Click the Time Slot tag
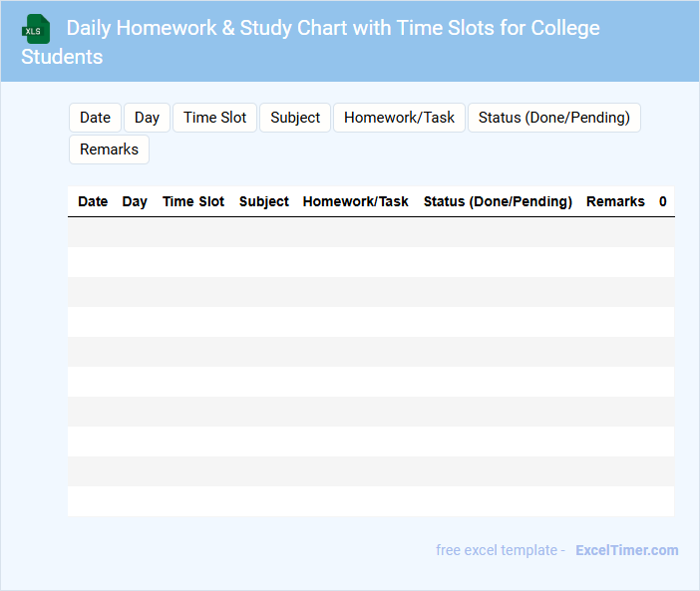This screenshot has height=591, width=700. click(214, 118)
